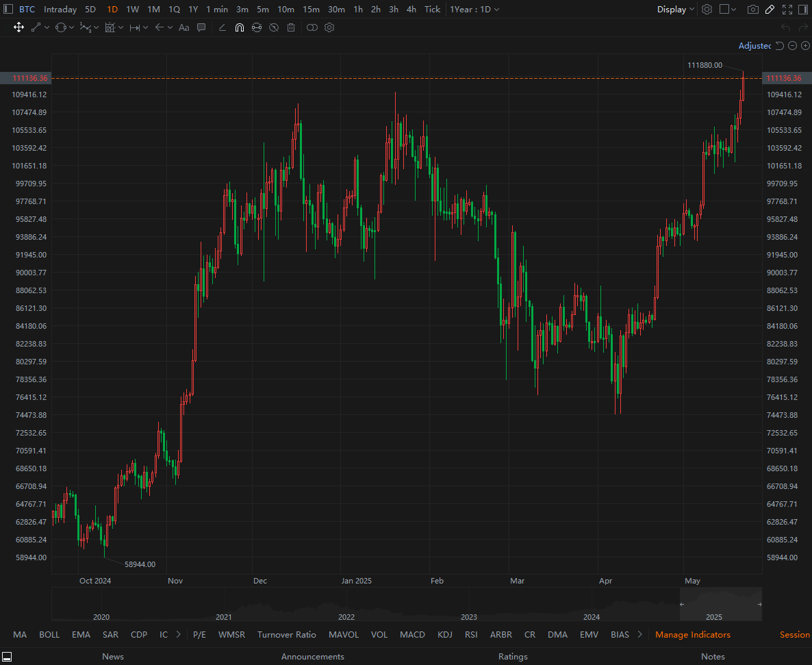Toggle the drawing pencil toolbar
The width and height of the screenshot is (812, 665).
pyautogui.click(x=770, y=10)
